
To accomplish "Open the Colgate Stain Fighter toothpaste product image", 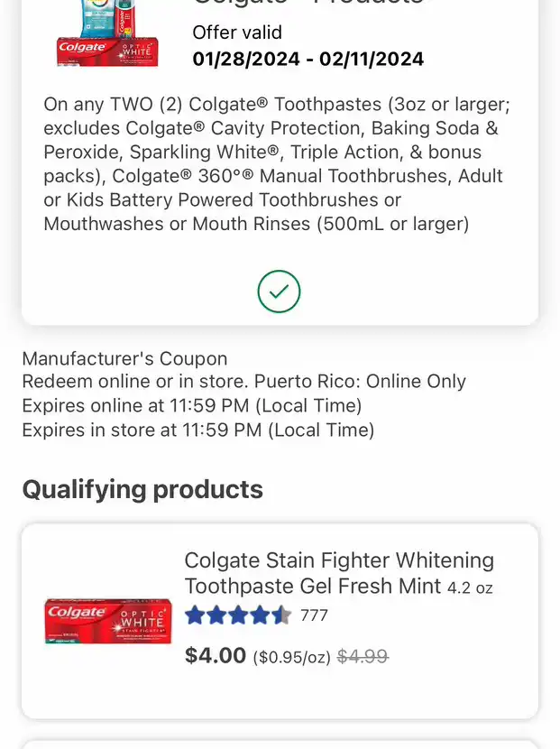I will point(108,621).
